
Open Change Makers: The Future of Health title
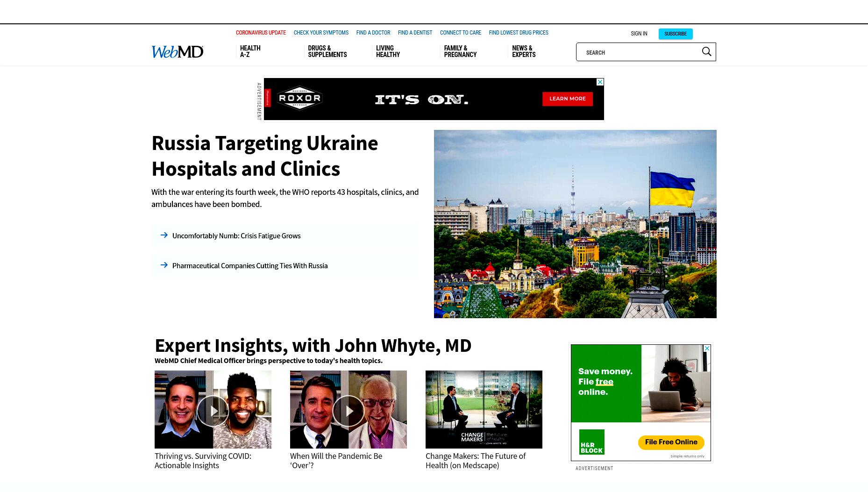click(476, 461)
